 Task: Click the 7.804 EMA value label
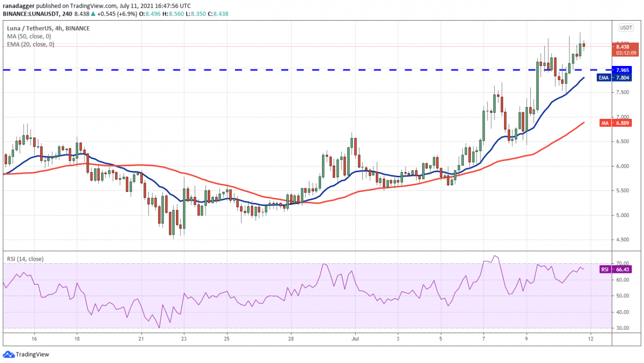[x=623, y=78]
